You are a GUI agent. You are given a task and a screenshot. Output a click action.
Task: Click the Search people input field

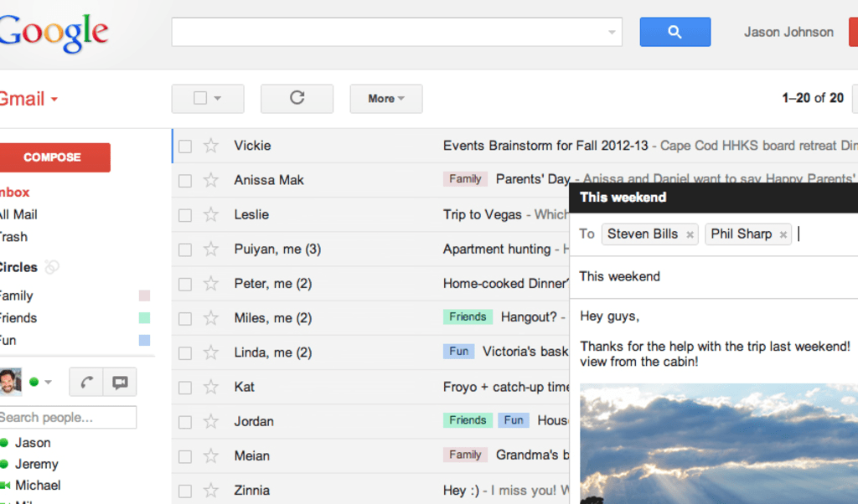pyautogui.click(x=65, y=417)
